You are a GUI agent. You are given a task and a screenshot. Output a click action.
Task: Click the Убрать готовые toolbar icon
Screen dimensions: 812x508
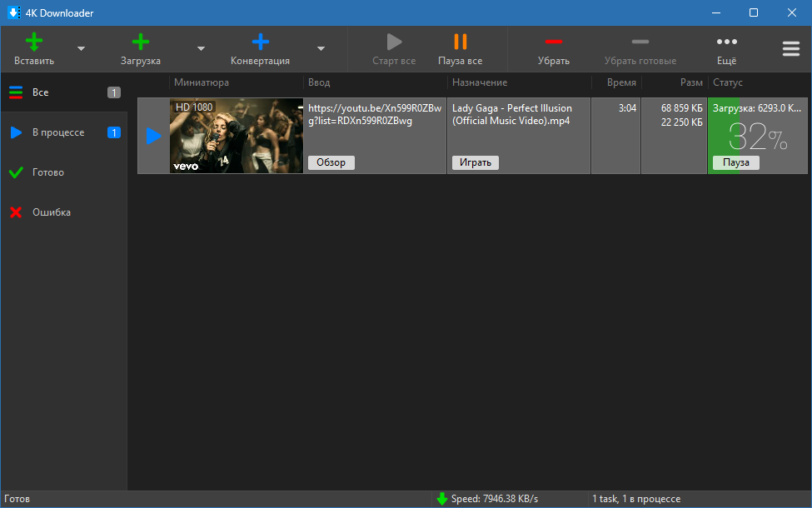click(x=640, y=42)
